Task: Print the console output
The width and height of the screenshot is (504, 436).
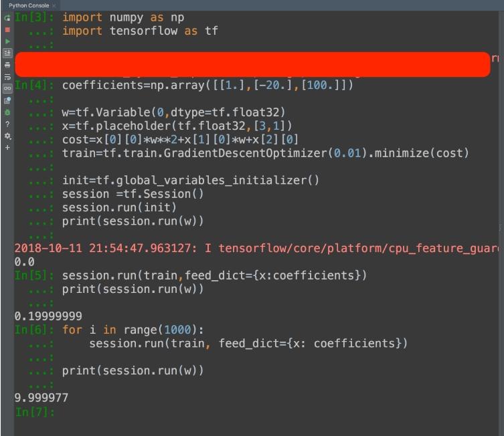Action: [x=7, y=65]
